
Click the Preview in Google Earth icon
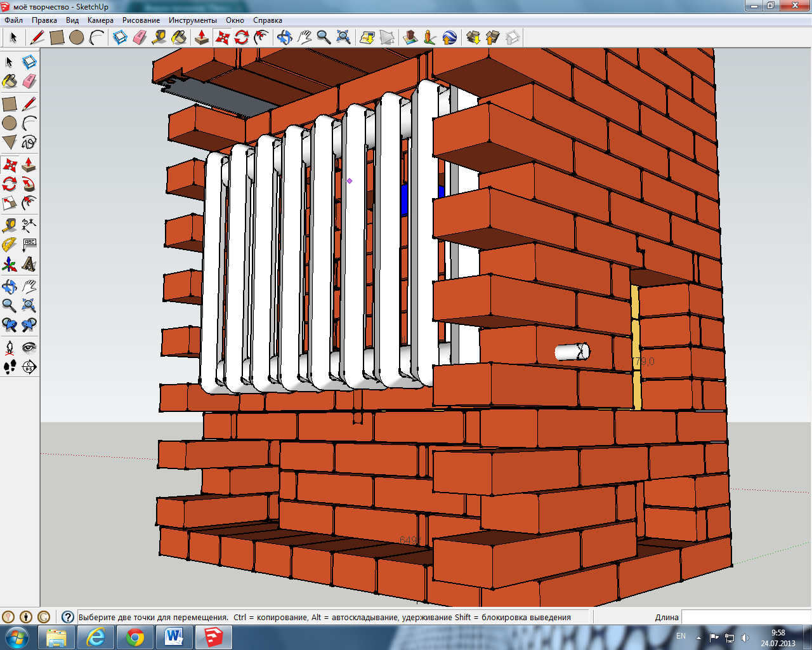pyautogui.click(x=450, y=37)
